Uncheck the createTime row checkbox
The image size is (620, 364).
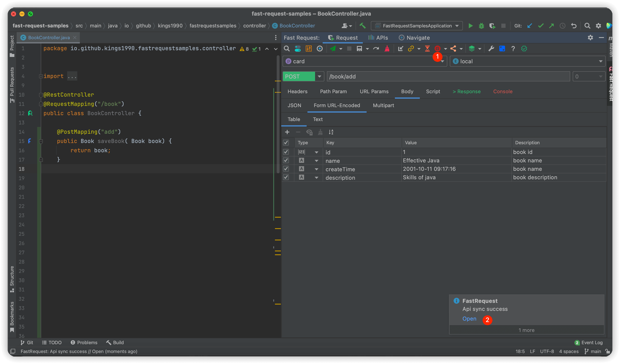coord(286,169)
